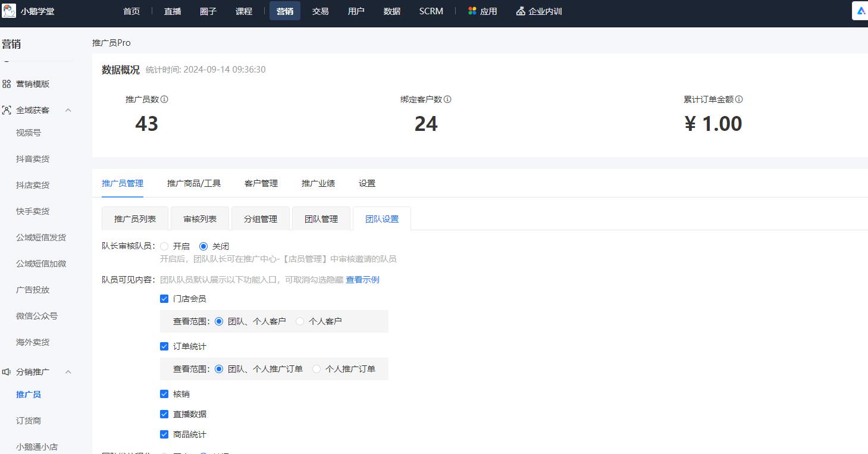Switch to the 客户管理 tab
The width and height of the screenshot is (868, 454).
point(261,183)
